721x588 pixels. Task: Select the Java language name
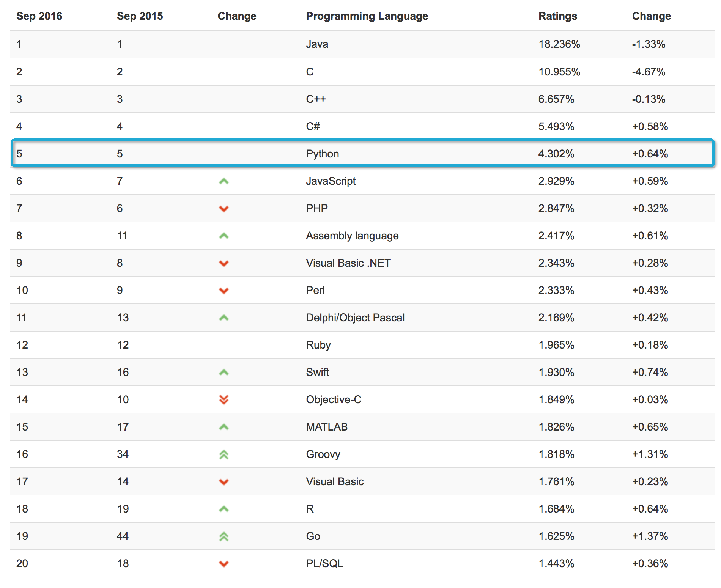pos(317,44)
